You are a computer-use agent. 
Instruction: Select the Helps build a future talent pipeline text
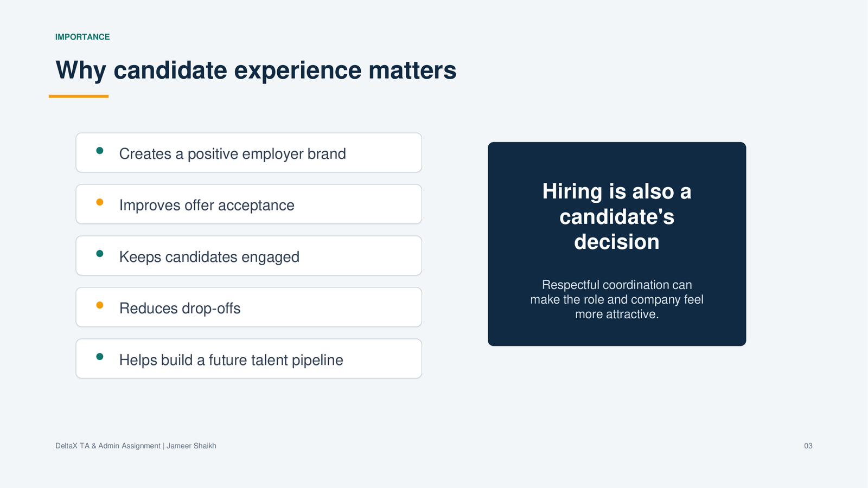click(x=231, y=360)
